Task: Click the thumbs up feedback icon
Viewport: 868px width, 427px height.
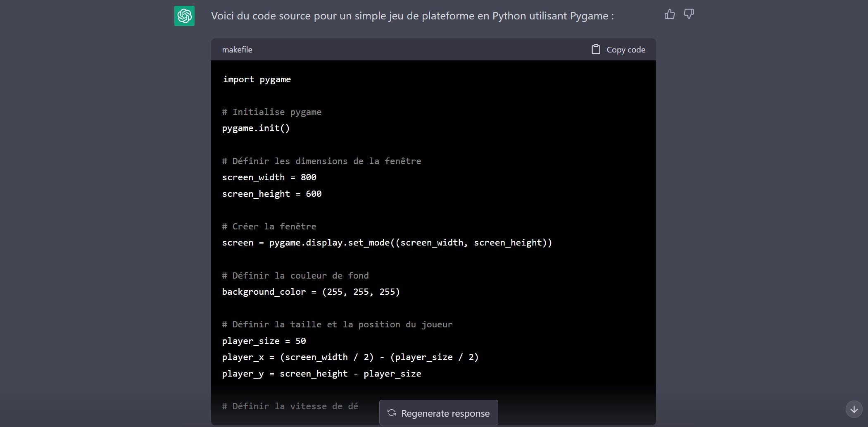Action: [x=670, y=14]
